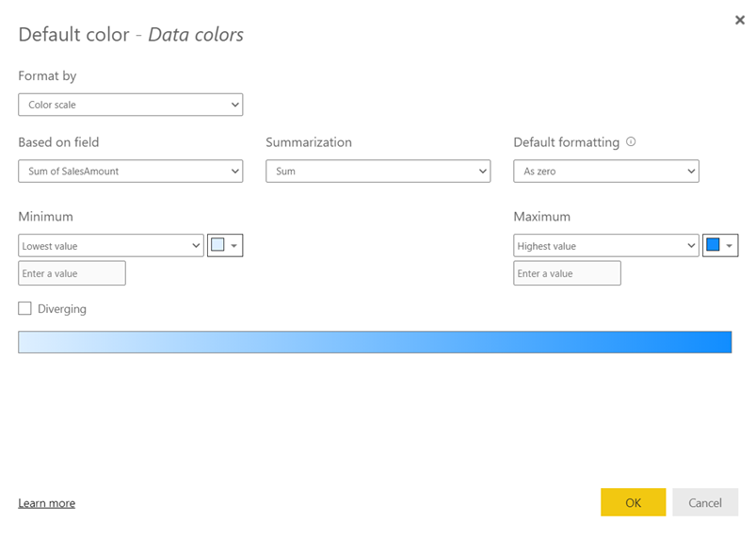The image size is (756, 539).
Task: Click the As zero dropdown chevron
Action: point(691,171)
